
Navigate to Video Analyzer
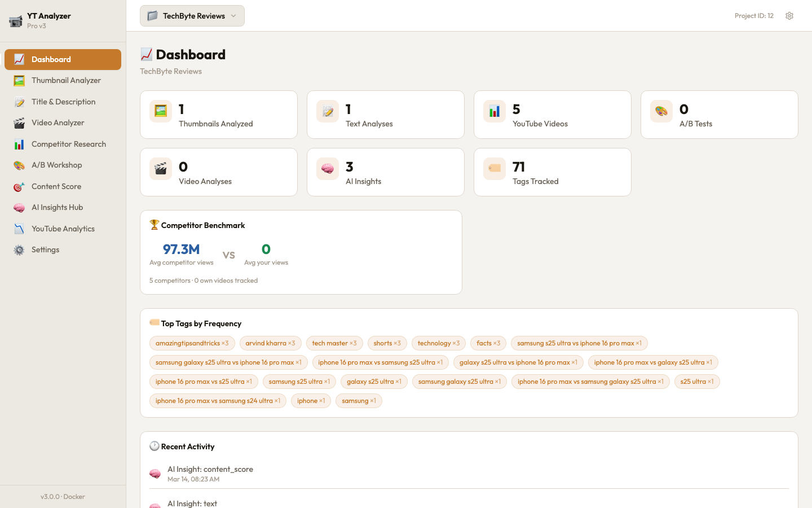63,123
